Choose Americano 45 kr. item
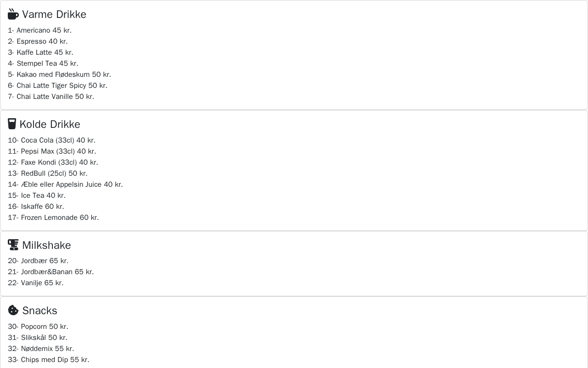Image resolution: width=588 pixels, height=368 pixels. point(40,30)
